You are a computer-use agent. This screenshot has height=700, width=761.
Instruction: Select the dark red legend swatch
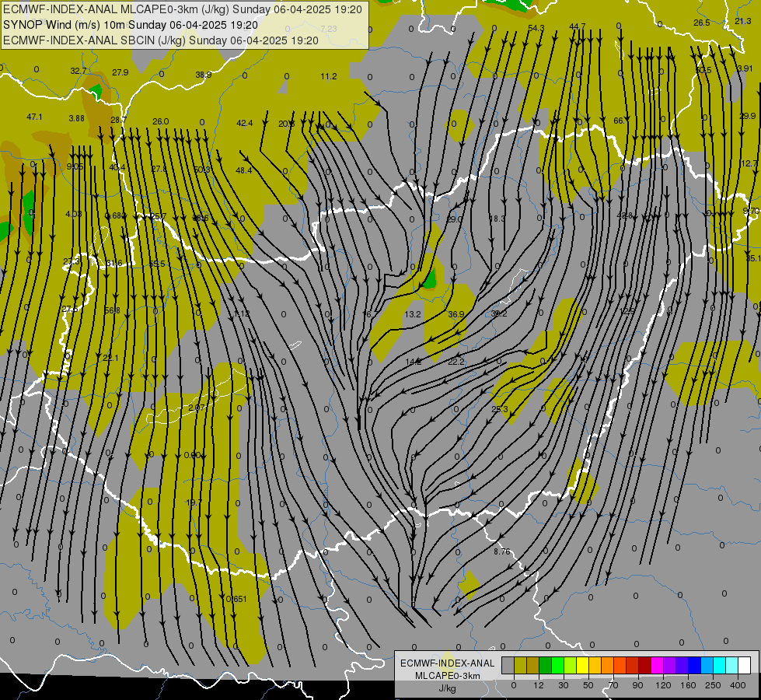(644, 666)
